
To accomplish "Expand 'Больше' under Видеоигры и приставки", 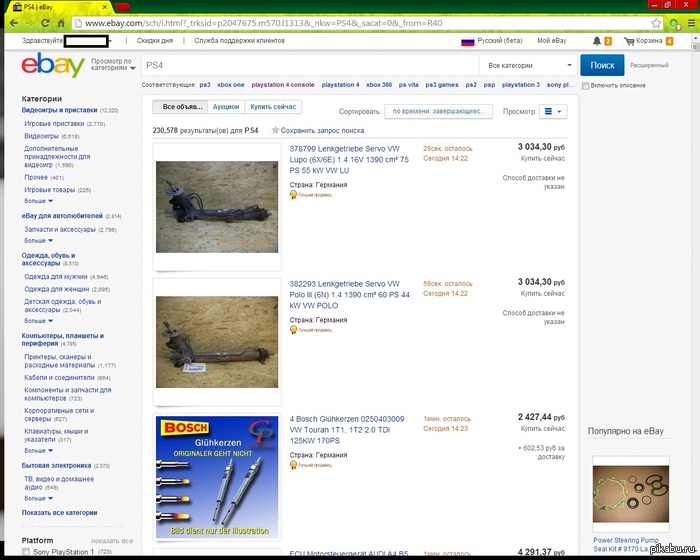I will 37,200.
